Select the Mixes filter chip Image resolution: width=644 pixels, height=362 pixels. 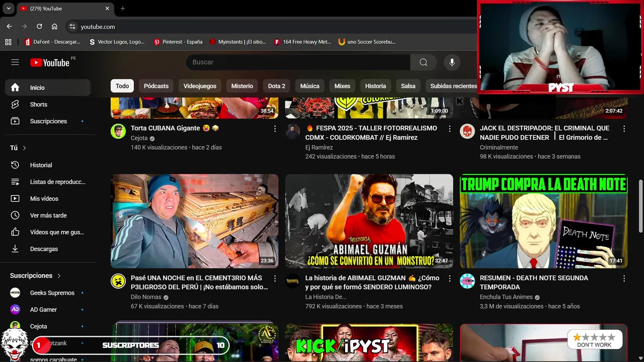click(x=342, y=86)
